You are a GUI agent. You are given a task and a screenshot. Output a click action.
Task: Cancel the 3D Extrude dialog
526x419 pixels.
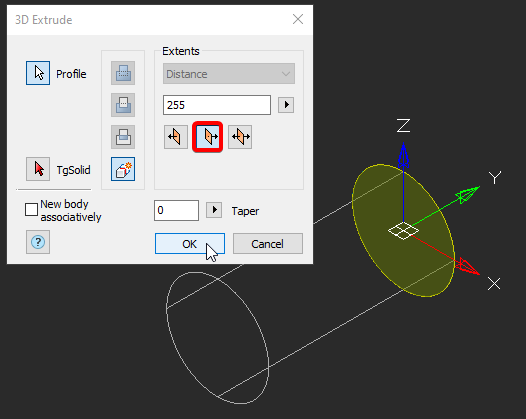pyautogui.click(x=268, y=244)
